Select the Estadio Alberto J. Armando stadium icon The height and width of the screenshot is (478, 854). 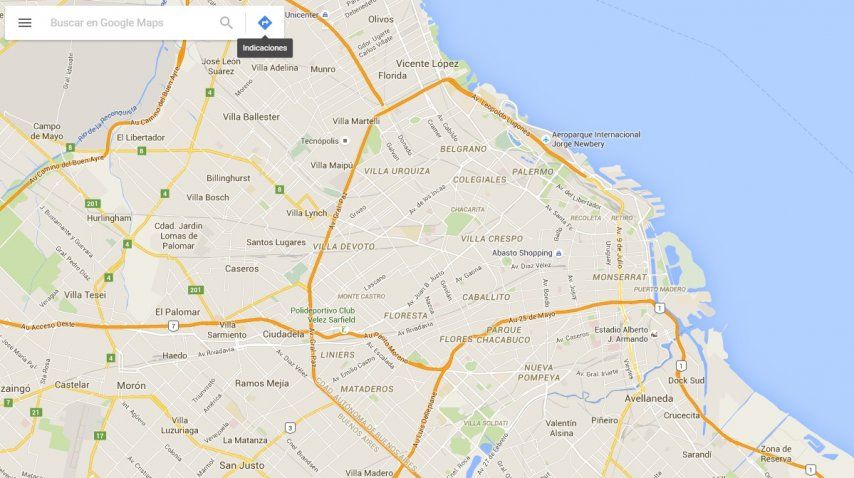coord(654,334)
